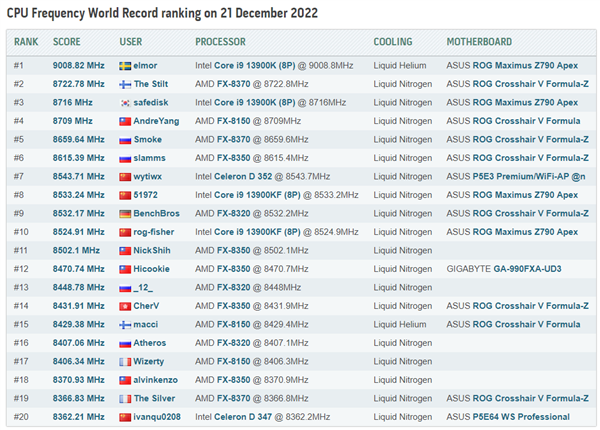
Task: Click the Taiwan flag beside NickShih
Action: point(125,251)
